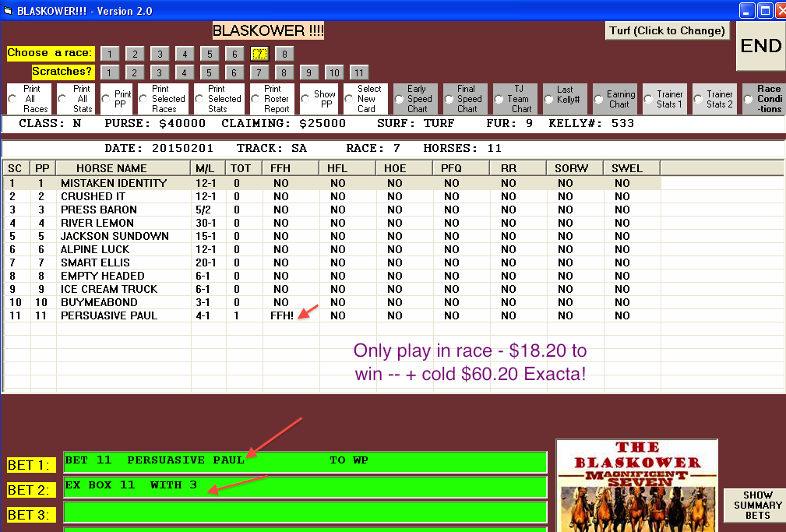Scratch horse 3 in Scratches row
The height and width of the screenshot is (532, 786).
pyautogui.click(x=160, y=72)
